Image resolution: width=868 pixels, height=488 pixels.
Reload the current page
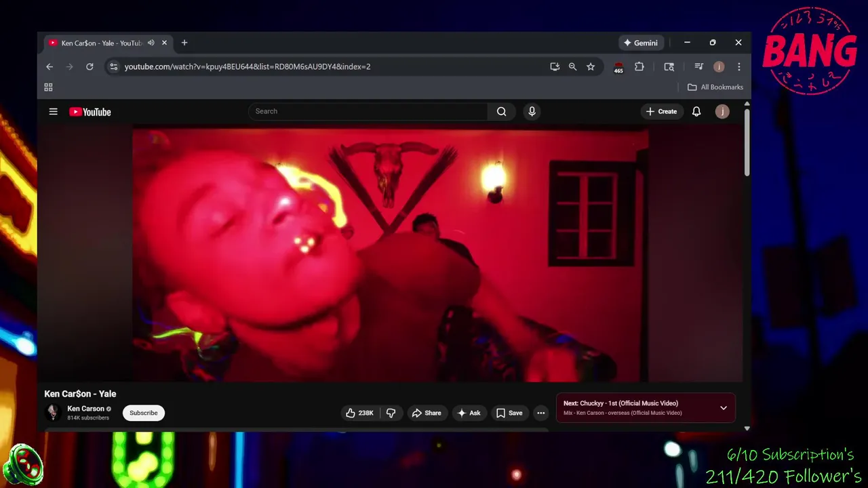(x=90, y=66)
